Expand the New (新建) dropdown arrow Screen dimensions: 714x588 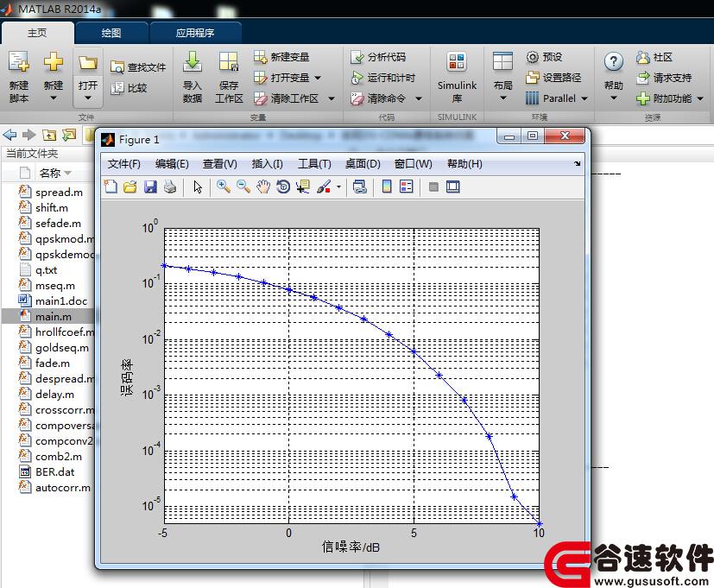point(54,98)
